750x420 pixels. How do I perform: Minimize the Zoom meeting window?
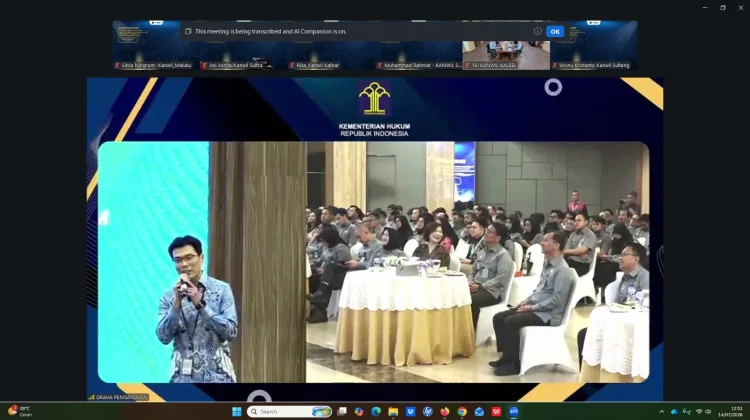click(x=705, y=8)
